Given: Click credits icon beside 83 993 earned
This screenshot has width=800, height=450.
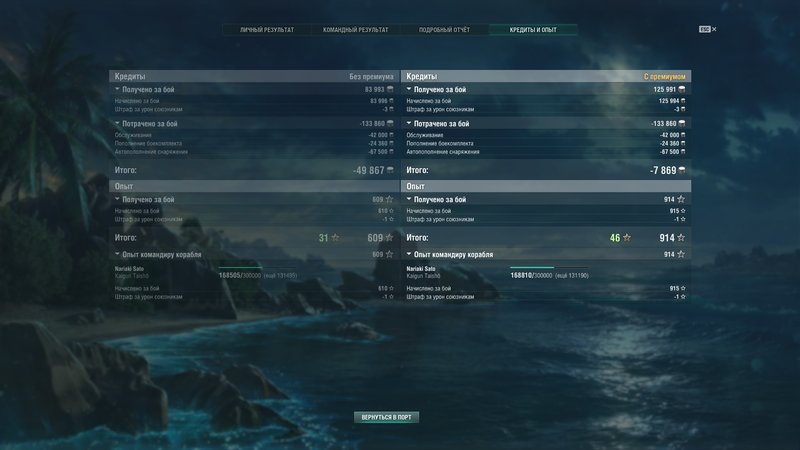Looking at the screenshot, I should [390, 89].
